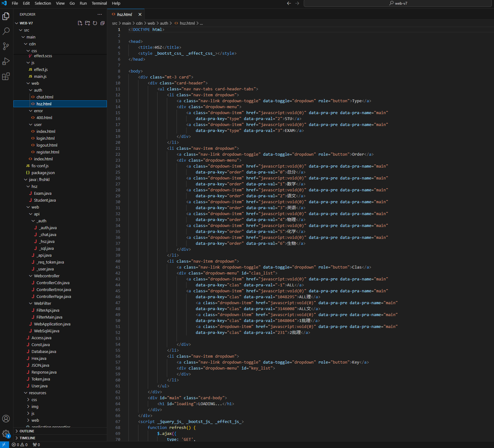Screen dimensions: 494x448
Task: Open the Extensions view icon
Action: [x=6, y=76]
